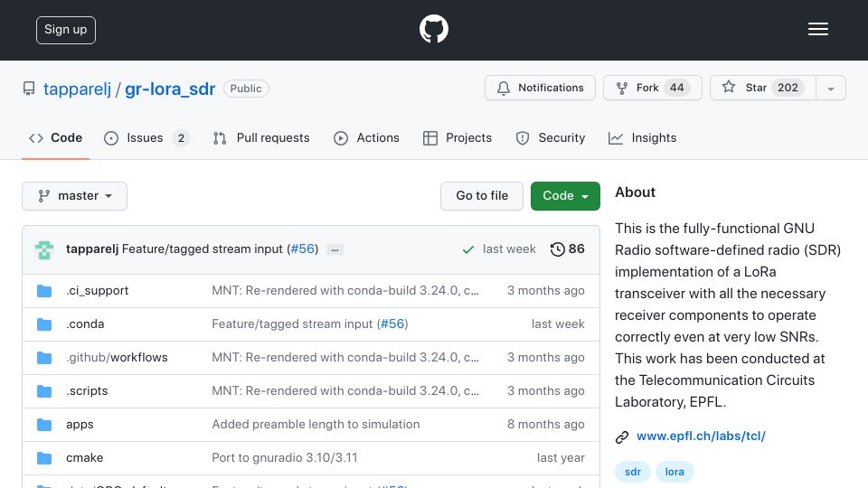The width and height of the screenshot is (868, 488).
Task: Open tapparelj author link in commit bar
Action: [x=92, y=249]
